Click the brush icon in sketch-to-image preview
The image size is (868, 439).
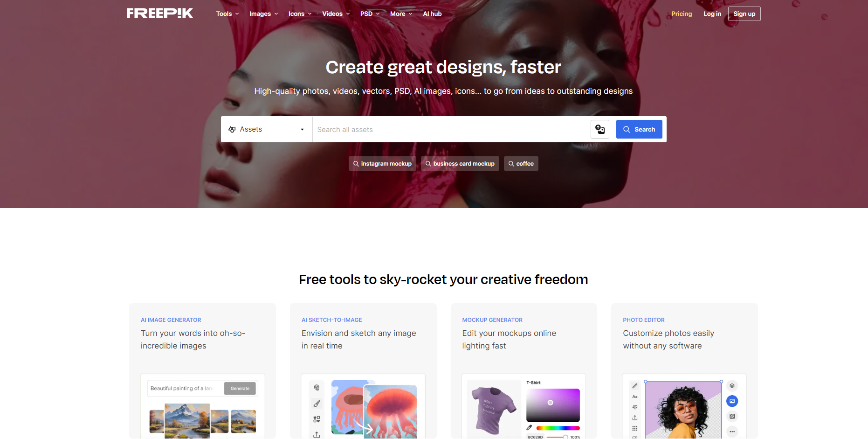pos(317,404)
